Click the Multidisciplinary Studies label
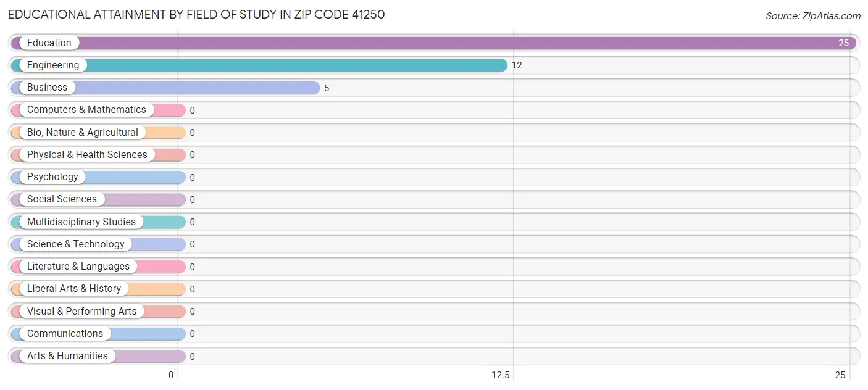The width and height of the screenshot is (868, 390). coord(81,222)
